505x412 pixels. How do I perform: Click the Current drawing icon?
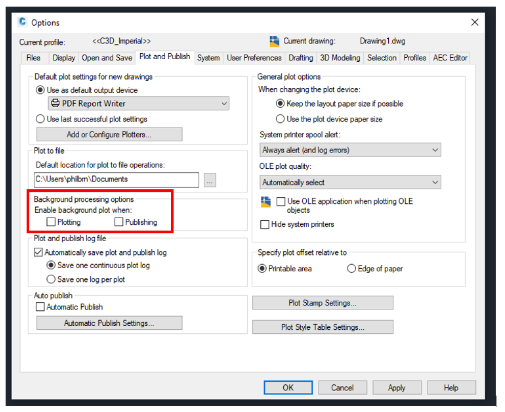point(274,41)
